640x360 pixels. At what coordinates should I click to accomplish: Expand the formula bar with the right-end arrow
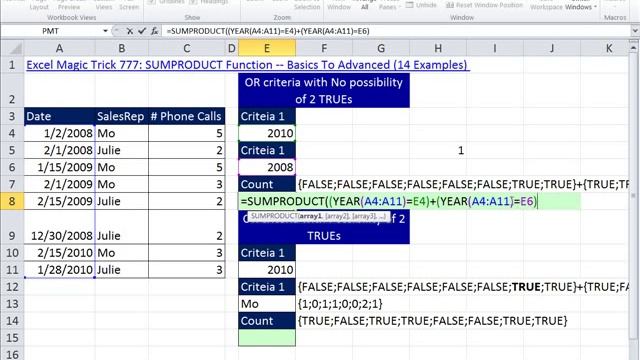click(x=635, y=31)
